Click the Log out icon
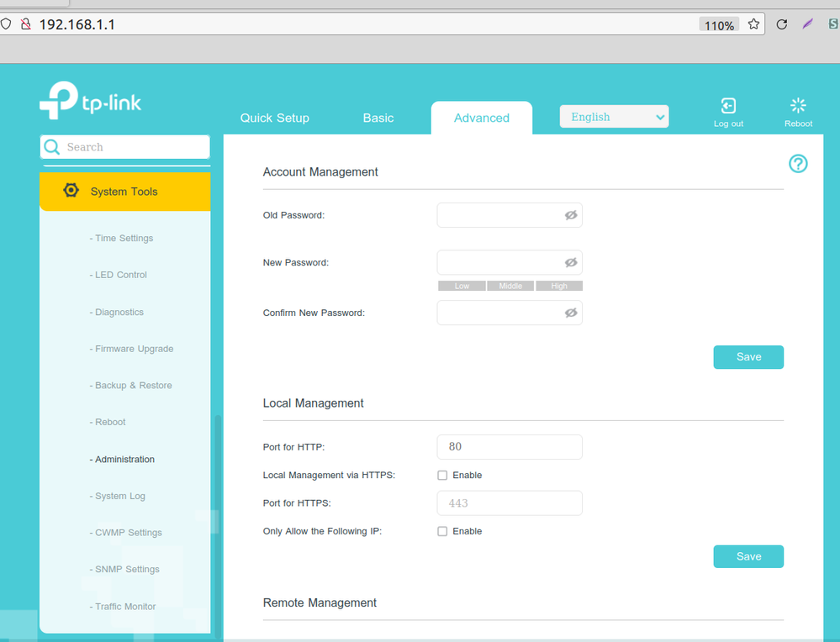This screenshot has height=642, width=840. point(728,106)
